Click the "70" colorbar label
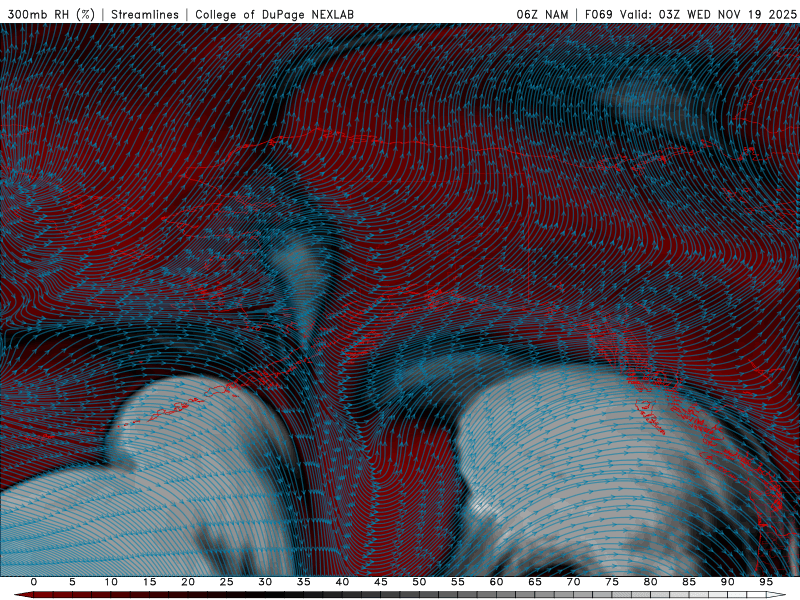Viewport: 800px width, 600px height. click(573, 582)
